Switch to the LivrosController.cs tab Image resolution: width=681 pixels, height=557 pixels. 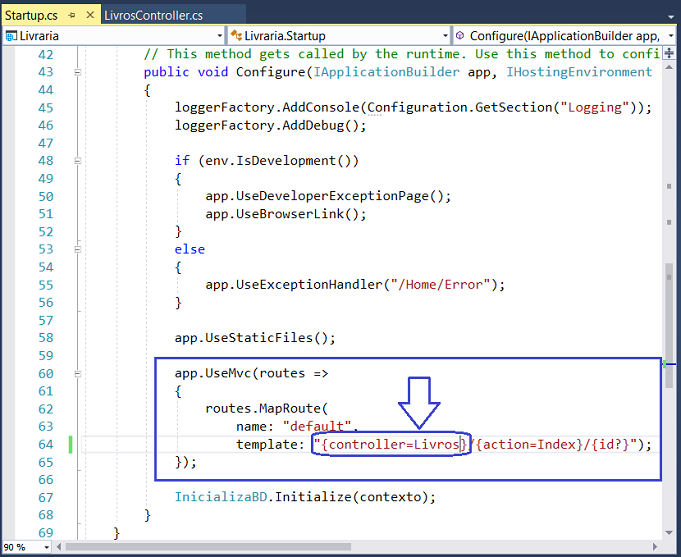click(x=153, y=16)
